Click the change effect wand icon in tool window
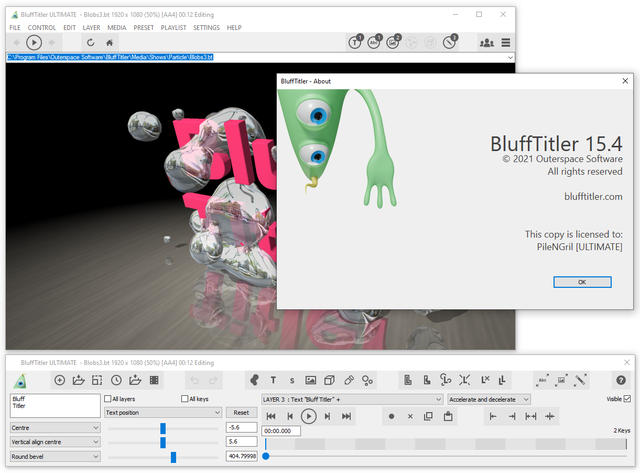 click(x=580, y=380)
